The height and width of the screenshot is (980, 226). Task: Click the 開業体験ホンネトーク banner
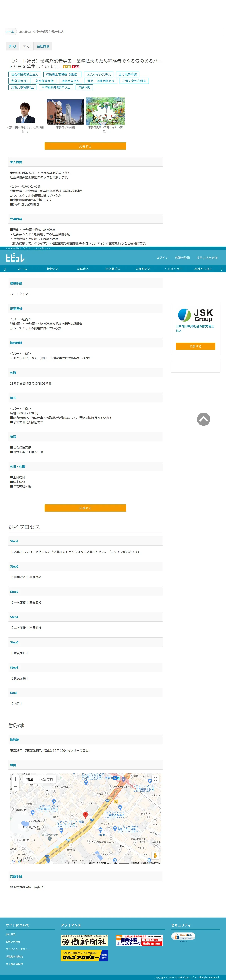point(139,940)
